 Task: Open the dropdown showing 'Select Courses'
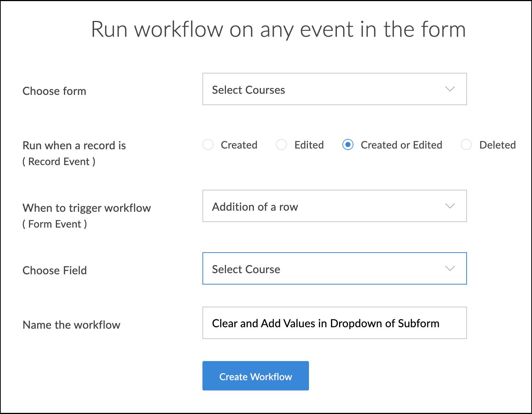tap(323, 89)
